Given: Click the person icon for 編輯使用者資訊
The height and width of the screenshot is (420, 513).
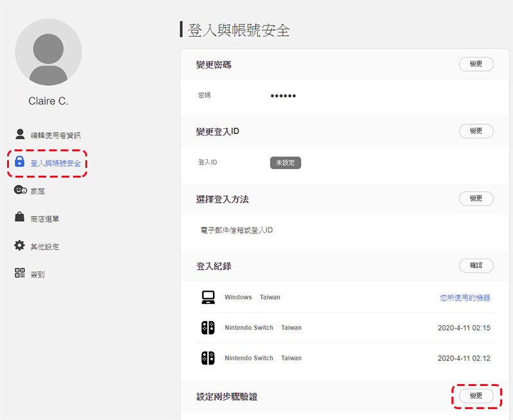Looking at the screenshot, I should coord(20,134).
